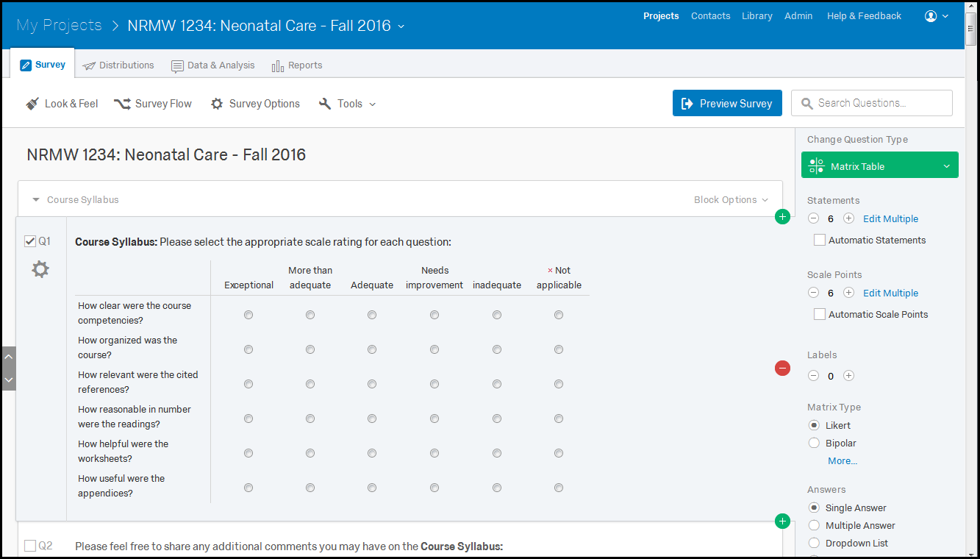The image size is (980, 559).
Task: Select the Bipolar matrix type
Action: click(814, 443)
